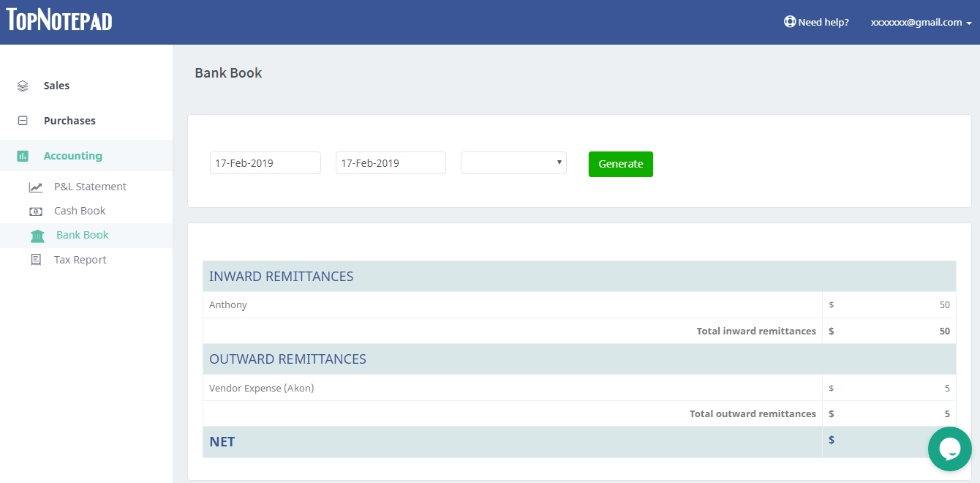Click the Need help? link
Viewport: 980px width, 483px height.
(x=823, y=23)
